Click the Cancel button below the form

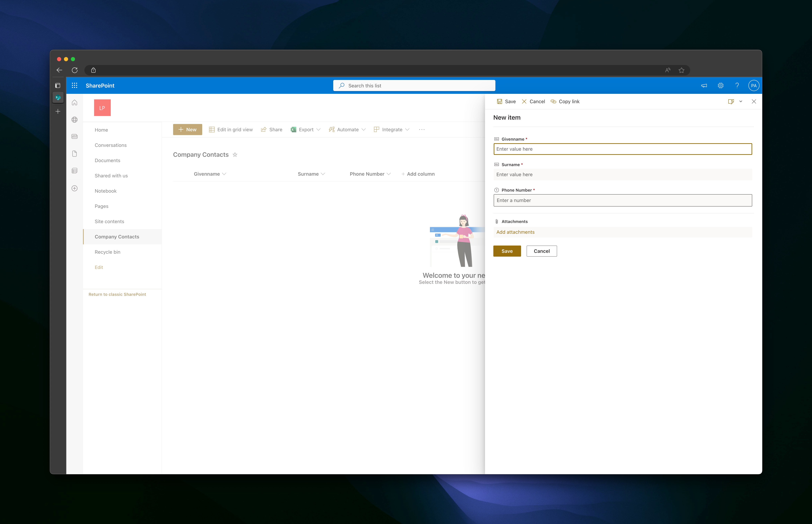(x=542, y=251)
